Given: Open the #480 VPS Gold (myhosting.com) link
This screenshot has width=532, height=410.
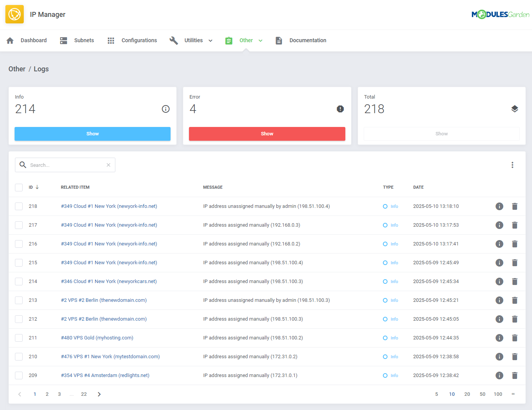Looking at the screenshot, I should (x=97, y=338).
